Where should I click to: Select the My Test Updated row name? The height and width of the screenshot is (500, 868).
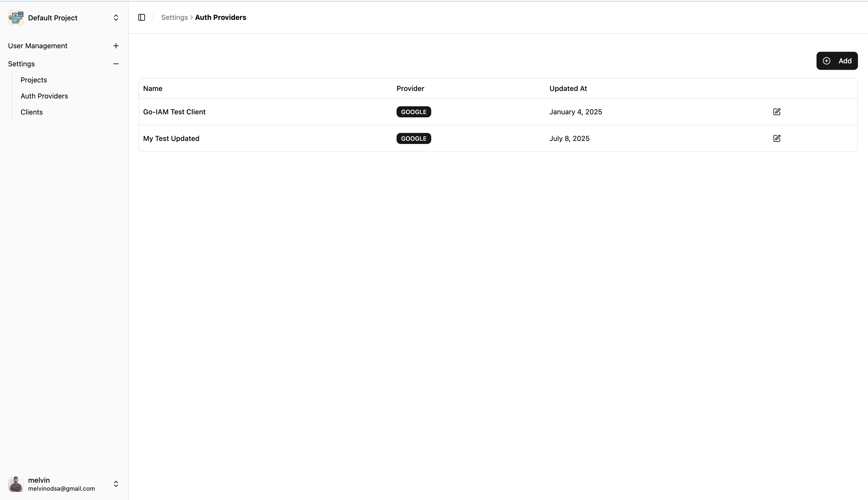coord(171,138)
